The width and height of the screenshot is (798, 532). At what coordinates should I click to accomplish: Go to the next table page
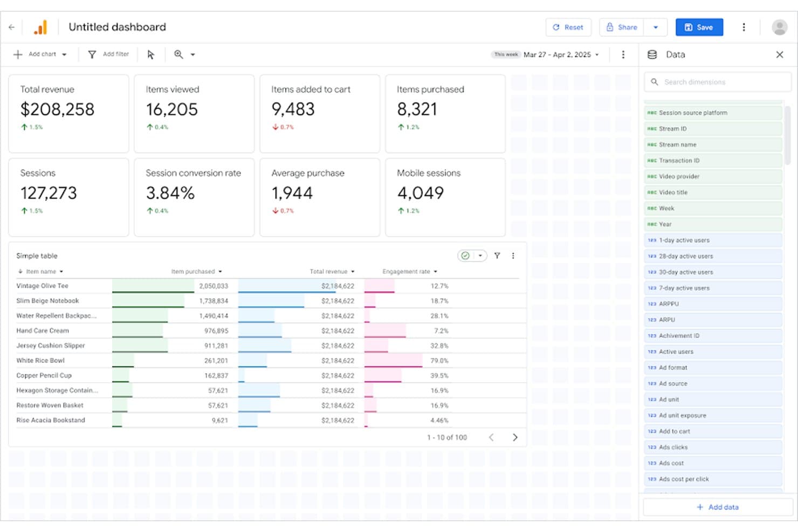[x=514, y=437]
